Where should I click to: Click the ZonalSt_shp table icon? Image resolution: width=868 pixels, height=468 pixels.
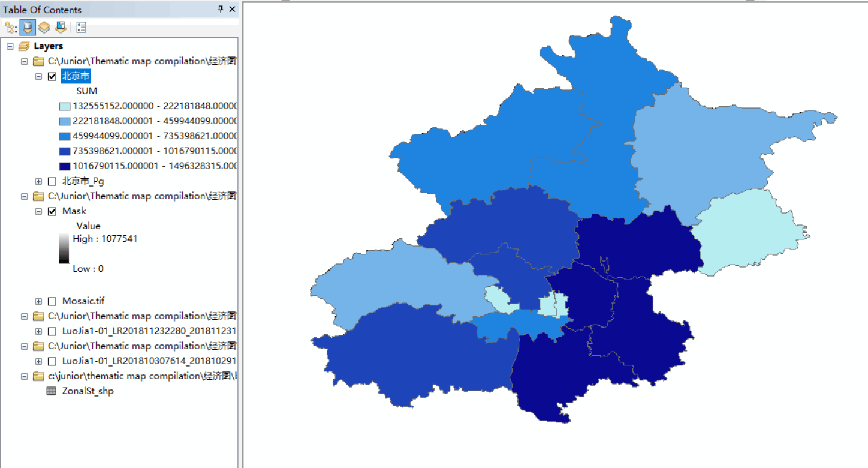click(x=52, y=391)
